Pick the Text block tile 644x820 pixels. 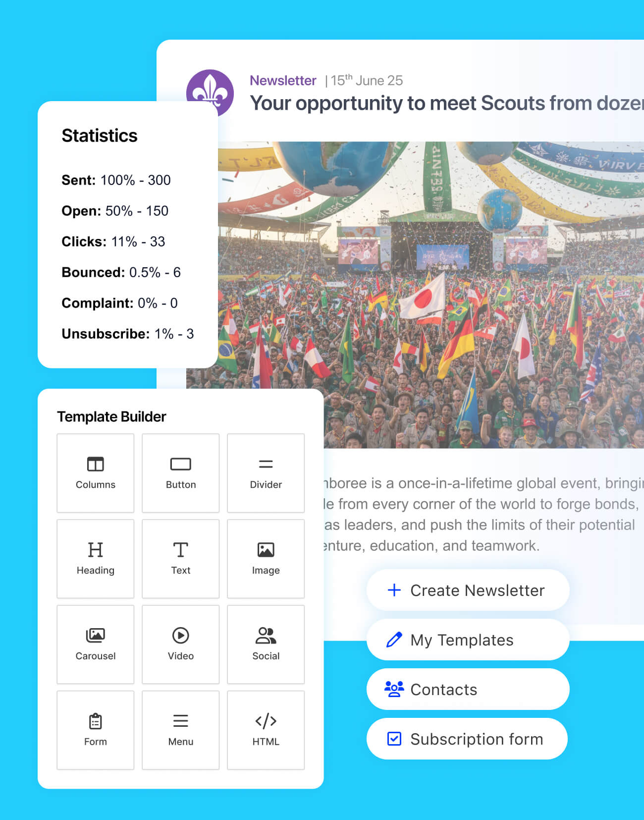pos(181,559)
